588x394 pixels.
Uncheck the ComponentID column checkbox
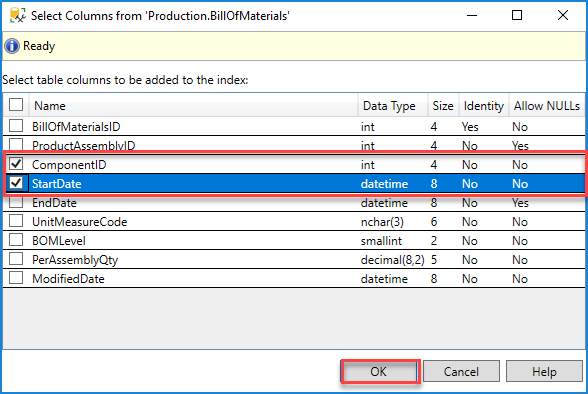click(16, 164)
